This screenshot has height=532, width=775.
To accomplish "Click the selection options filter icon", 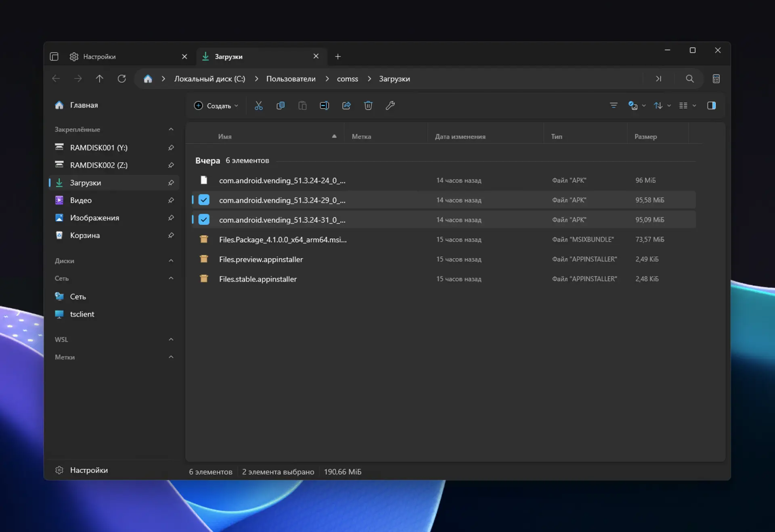I will pyautogui.click(x=614, y=106).
